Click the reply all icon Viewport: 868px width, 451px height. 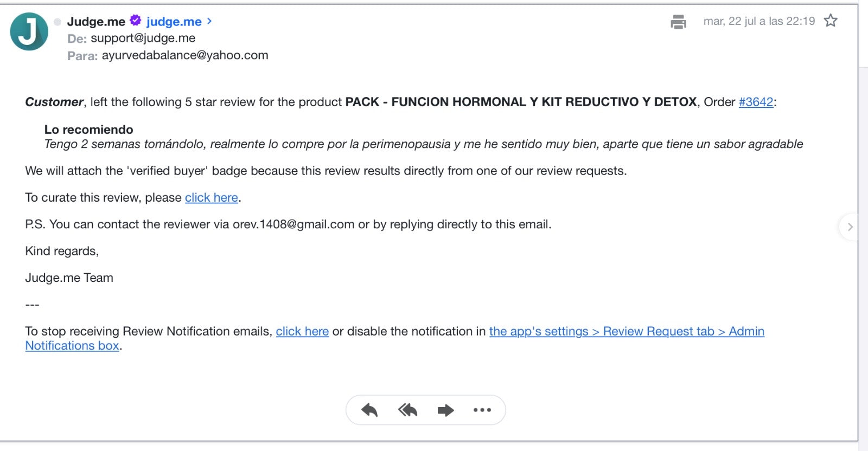pyautogui.click(x=407, y=410)
